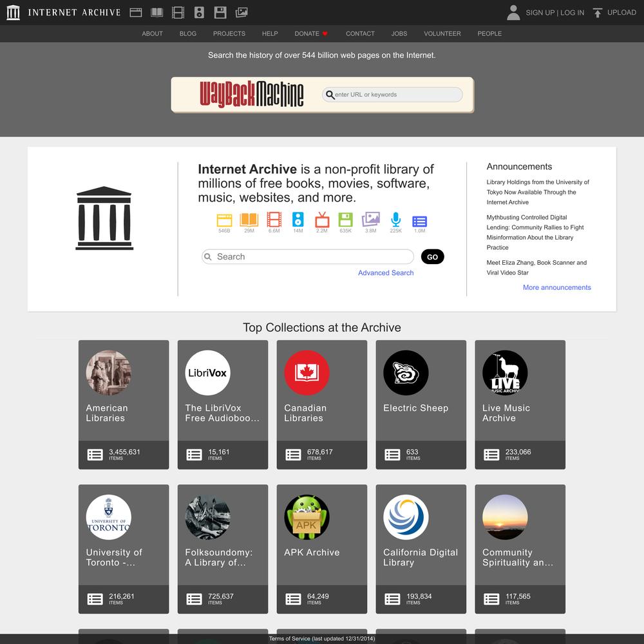Go to the Projects menu item
The width and height of the screenshot is (644, 644).
click(x=229, y=33)
